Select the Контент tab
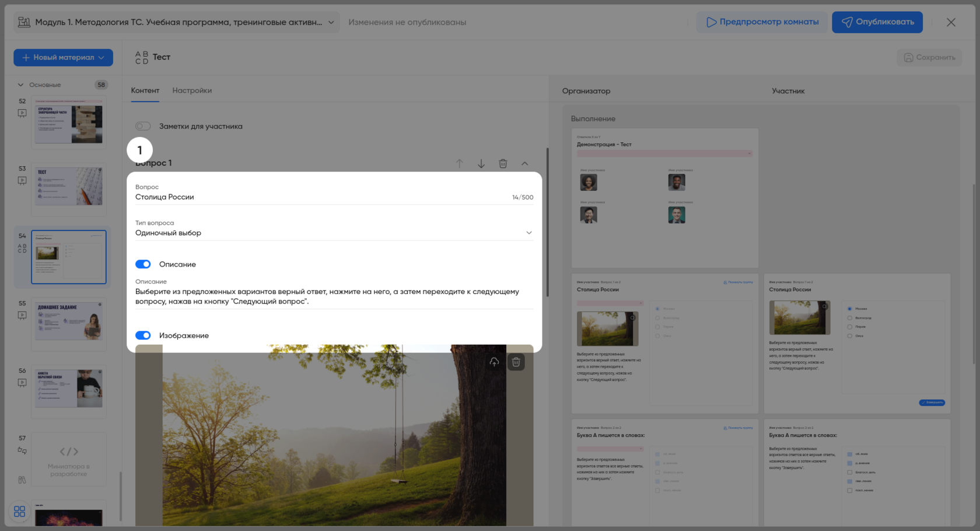The image size is (980, 531). (x=145, y=90)
